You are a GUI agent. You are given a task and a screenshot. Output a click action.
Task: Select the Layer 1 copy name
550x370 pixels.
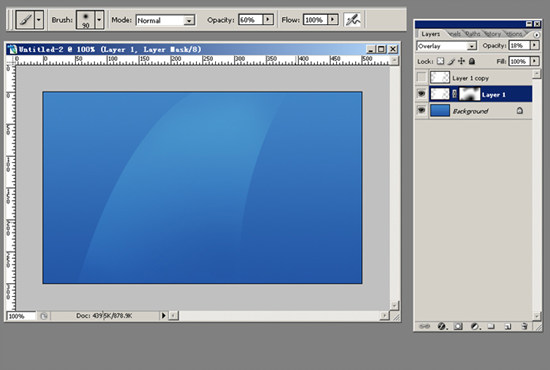[x=470, y=78]
